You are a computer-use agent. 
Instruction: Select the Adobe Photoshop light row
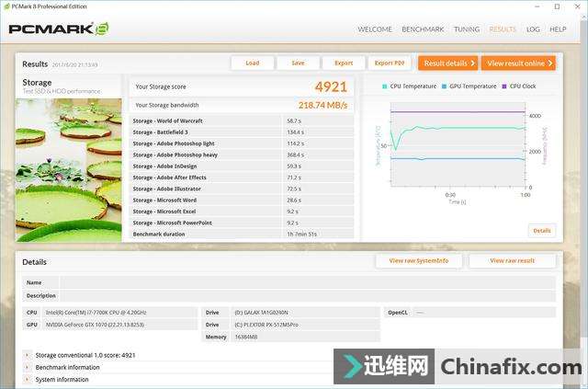[x=242, y=143]
